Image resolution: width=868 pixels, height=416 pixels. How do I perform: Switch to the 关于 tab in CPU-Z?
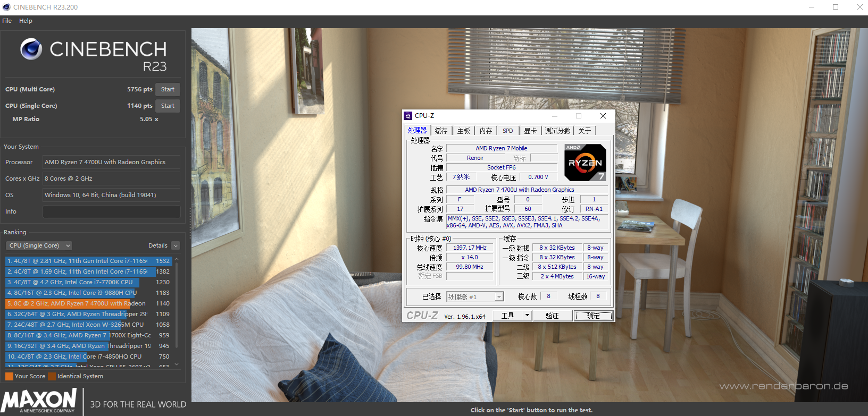coord(585,131)
